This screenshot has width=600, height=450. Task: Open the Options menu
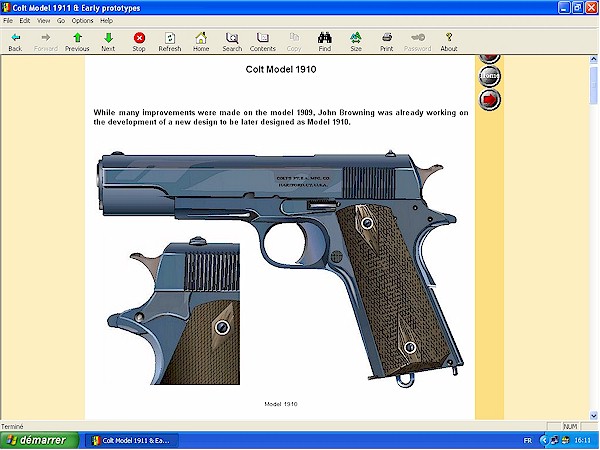[83, 21]
